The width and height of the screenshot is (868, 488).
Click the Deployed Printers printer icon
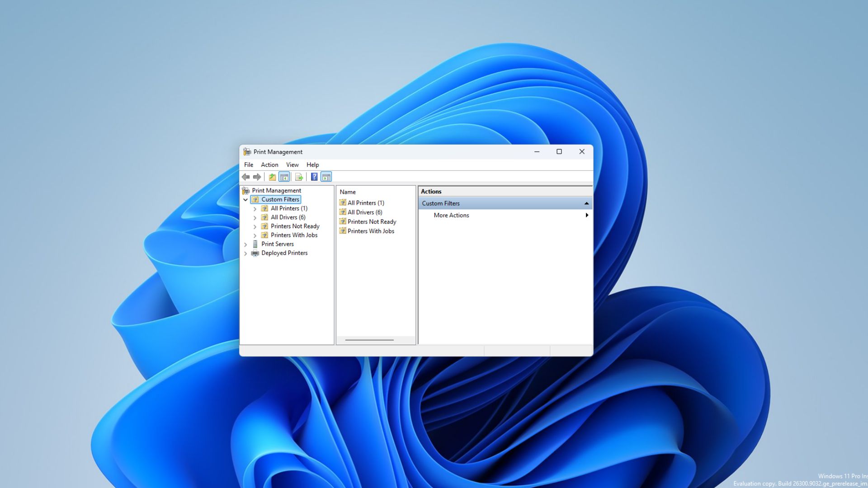[255, 253]
